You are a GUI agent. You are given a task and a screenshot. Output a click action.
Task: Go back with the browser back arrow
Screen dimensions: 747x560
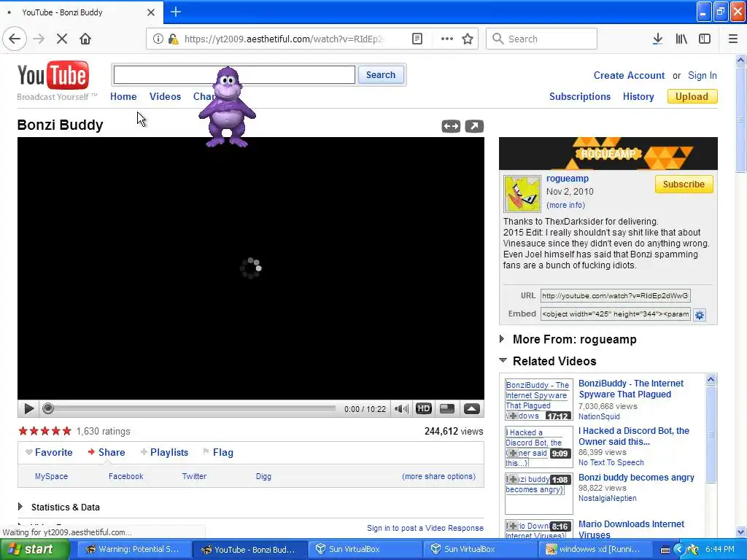pos(15,39)
